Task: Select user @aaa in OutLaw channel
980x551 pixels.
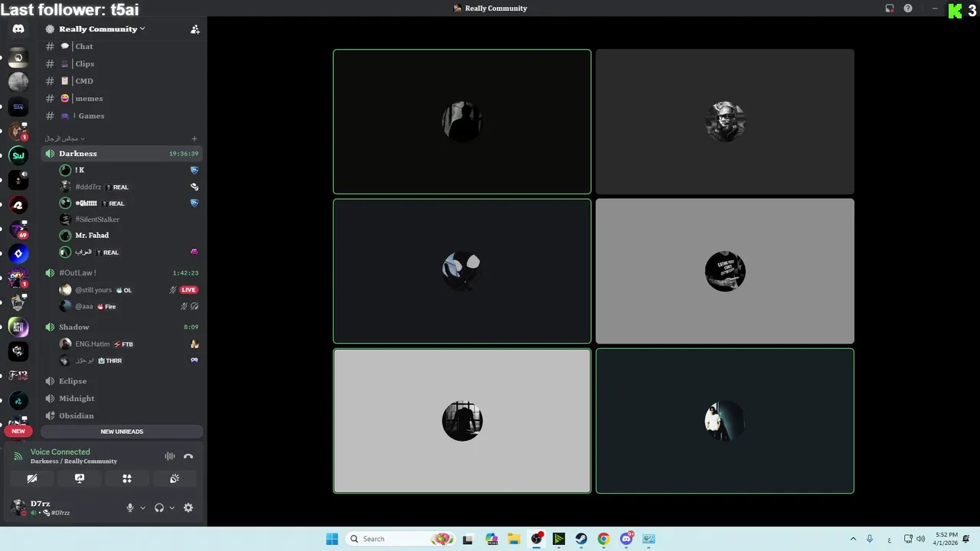Action: pos(129,306)
